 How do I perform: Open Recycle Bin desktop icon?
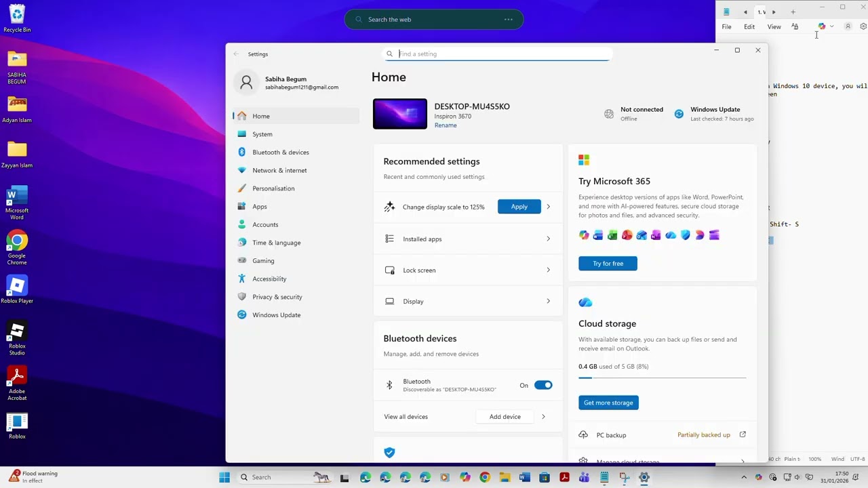coord(17,19)
